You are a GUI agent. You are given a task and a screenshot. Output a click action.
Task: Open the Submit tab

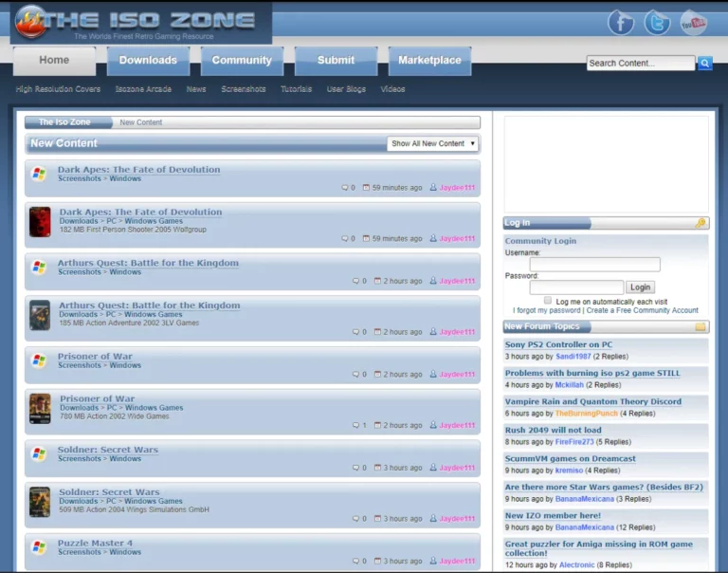(x=336, y=61)
